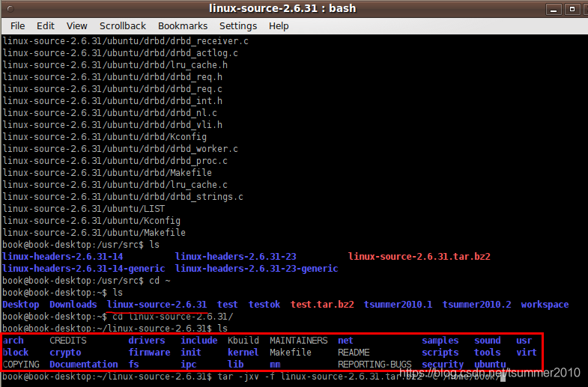Click the mm directory entry
Image resolution: width=588 pixels, height=387 pixels.
tap(275, 365)
